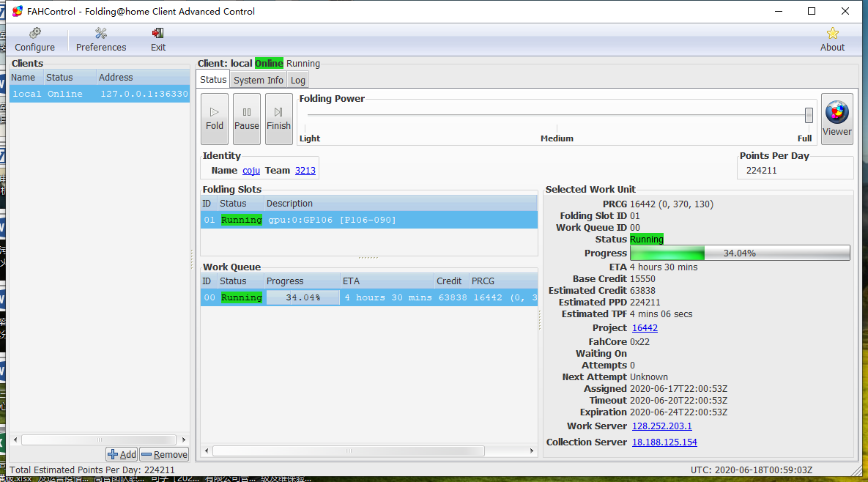The width and height of the screenshot is (868, 482).
Task: Open collection server 18.188.125.154 link
Action: [x=664, y=442]
